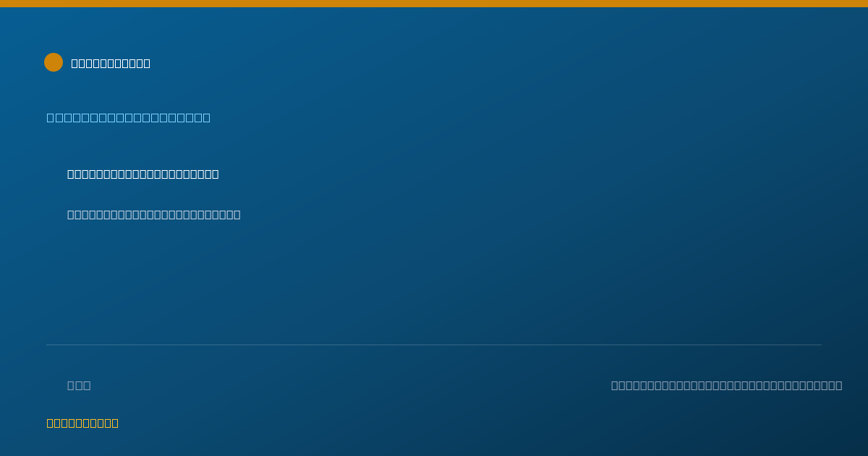Select the small gray label above the yellow text
Image resolution: width=868 pixels, height=456 pixels.
79,385
